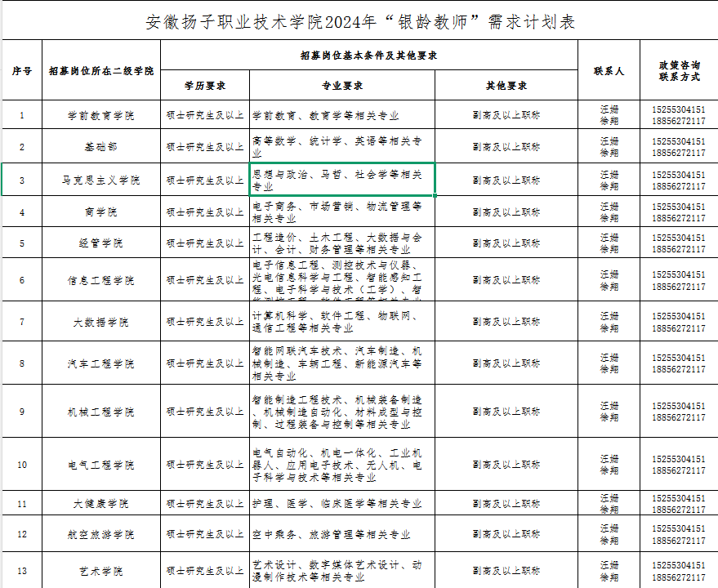
Task: Click "硕士研究生及以上" in the 大数据学院 row
Action: 205,322
